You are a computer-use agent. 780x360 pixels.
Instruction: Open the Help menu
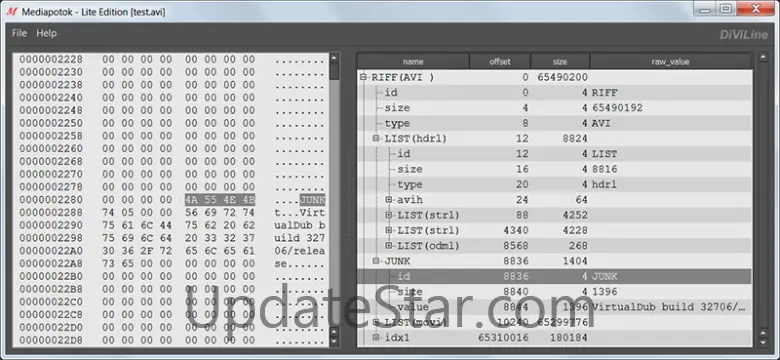coord(46,33)
